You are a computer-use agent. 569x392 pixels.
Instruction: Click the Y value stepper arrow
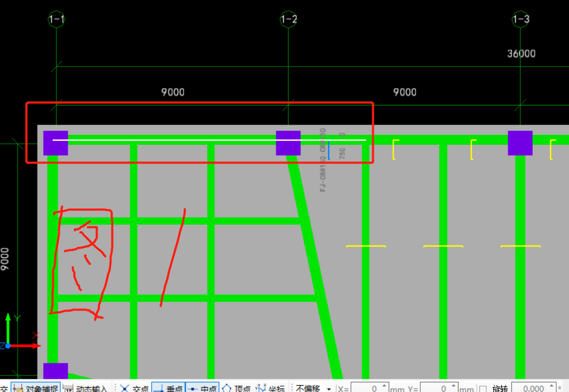pos(454,386)
